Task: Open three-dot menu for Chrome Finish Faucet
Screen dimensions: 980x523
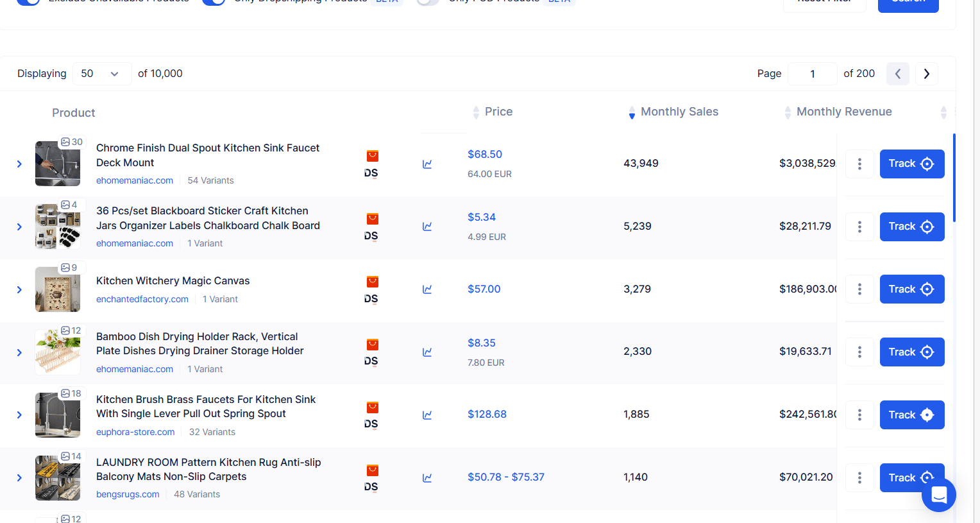Action: click(859, 164)
